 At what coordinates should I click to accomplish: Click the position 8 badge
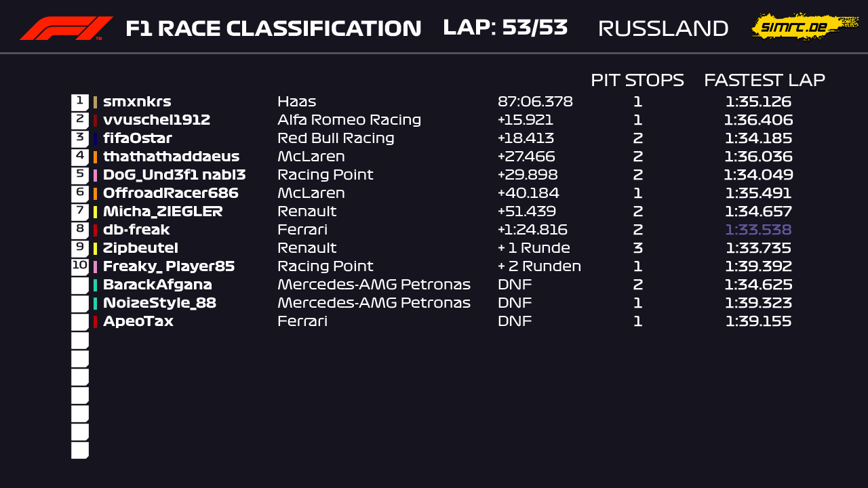pos(79,230)
